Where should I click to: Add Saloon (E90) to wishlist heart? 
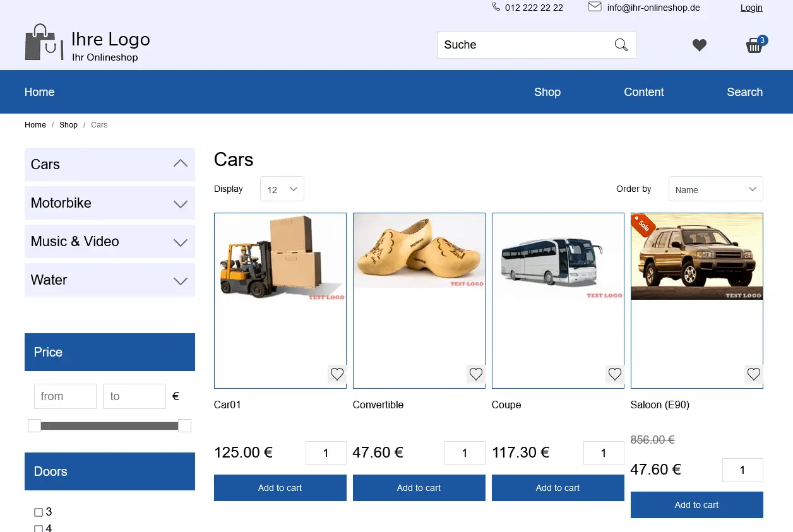(754, 374)
